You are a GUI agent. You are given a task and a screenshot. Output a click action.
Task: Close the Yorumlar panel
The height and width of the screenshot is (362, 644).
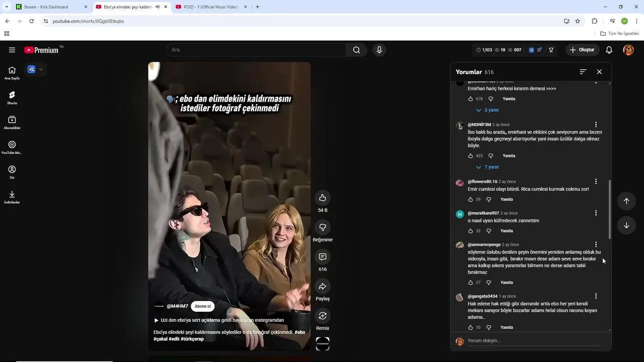point(599,72)
